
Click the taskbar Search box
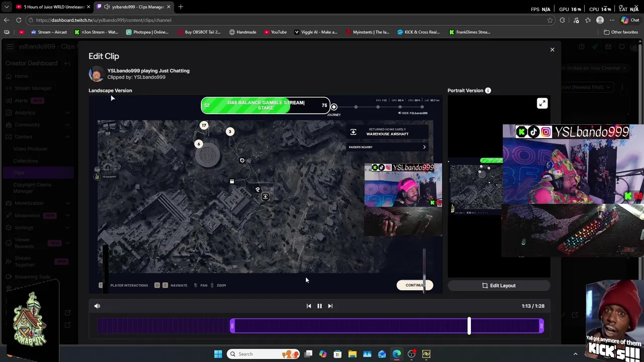pos(263,354)
